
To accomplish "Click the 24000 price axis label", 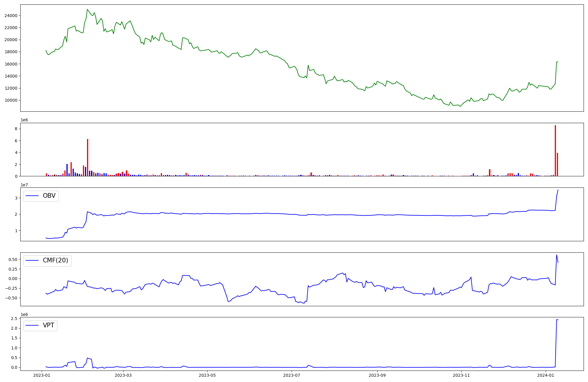I will [11, 16].
